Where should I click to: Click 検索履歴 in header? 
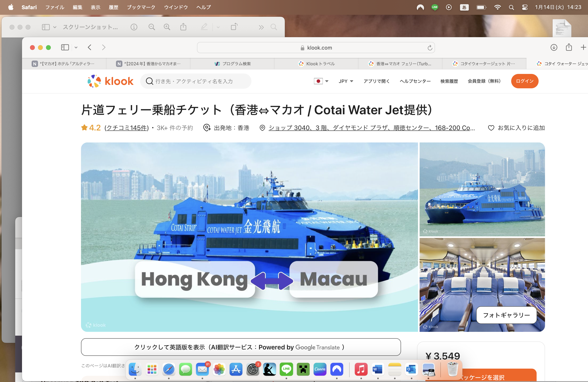449,81
